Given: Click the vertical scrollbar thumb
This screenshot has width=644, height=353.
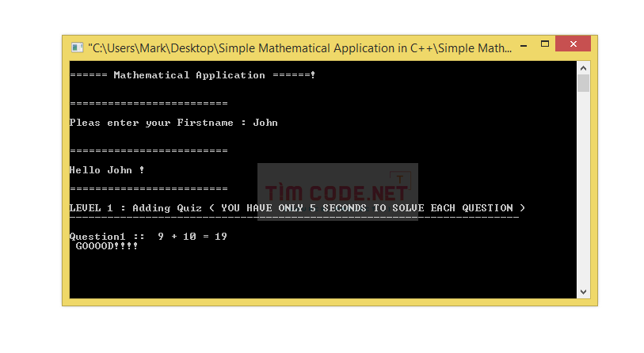Looking at the screenshot, I should coord(583,83).
